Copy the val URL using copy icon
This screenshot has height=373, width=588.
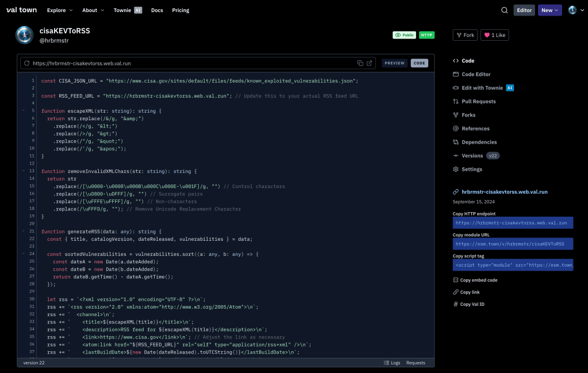pyautogui.click(x=360, y=63)
